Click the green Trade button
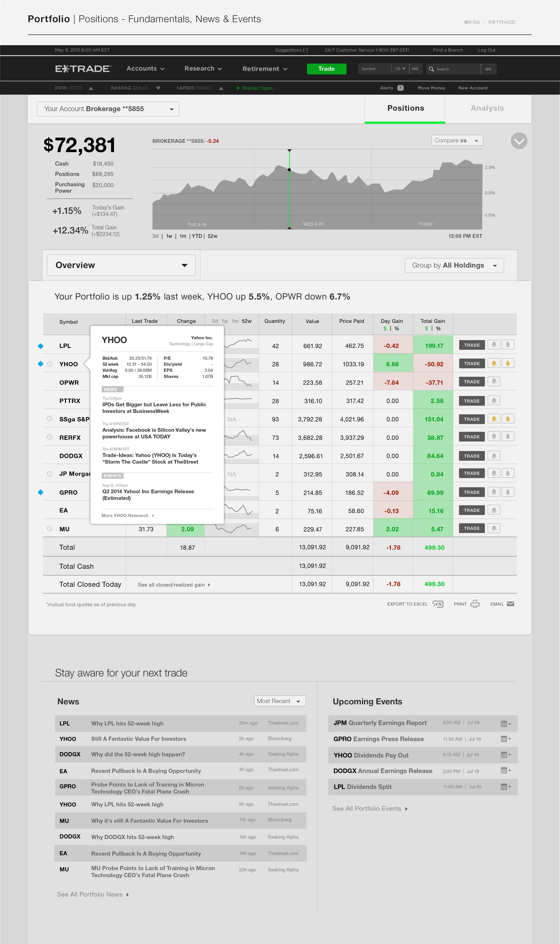This screenshot has height=944, width=560. point(326,69)
